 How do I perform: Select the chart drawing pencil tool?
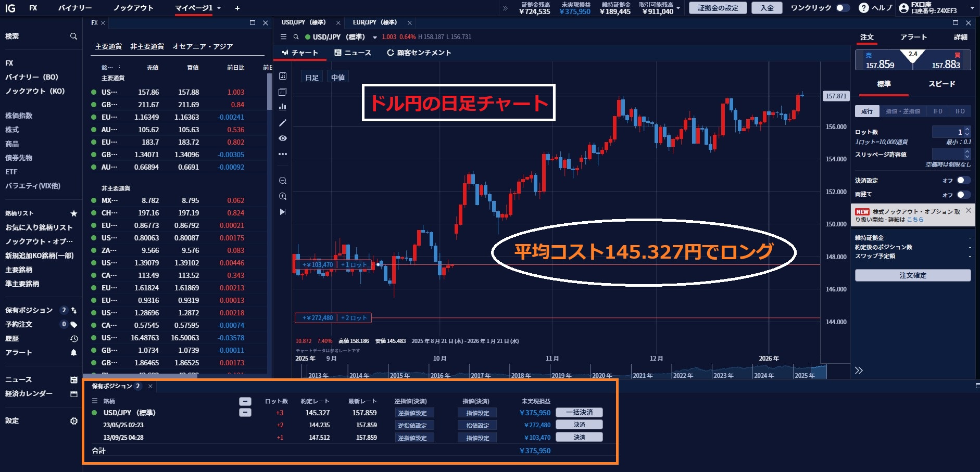(x=283, y=123)
